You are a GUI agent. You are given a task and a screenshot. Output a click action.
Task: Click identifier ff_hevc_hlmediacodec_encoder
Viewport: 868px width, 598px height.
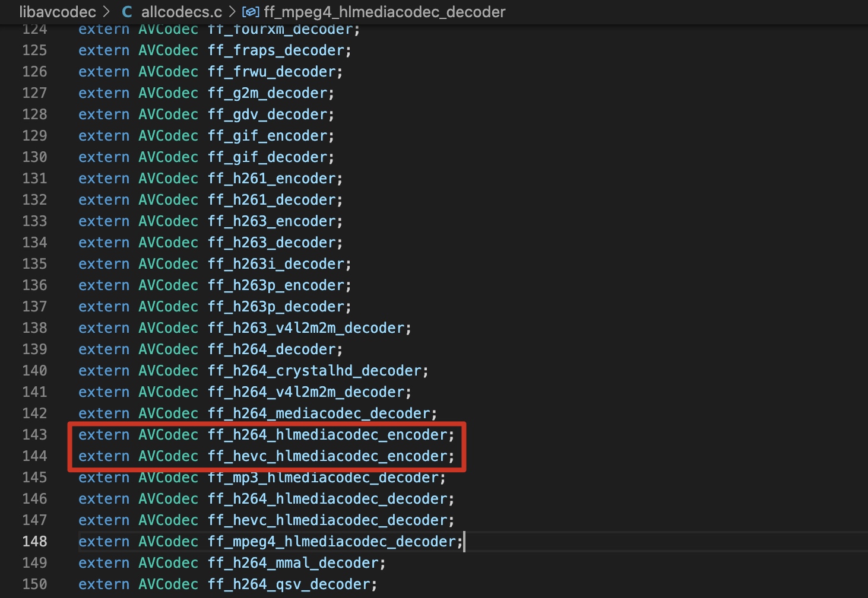point(328,456)
